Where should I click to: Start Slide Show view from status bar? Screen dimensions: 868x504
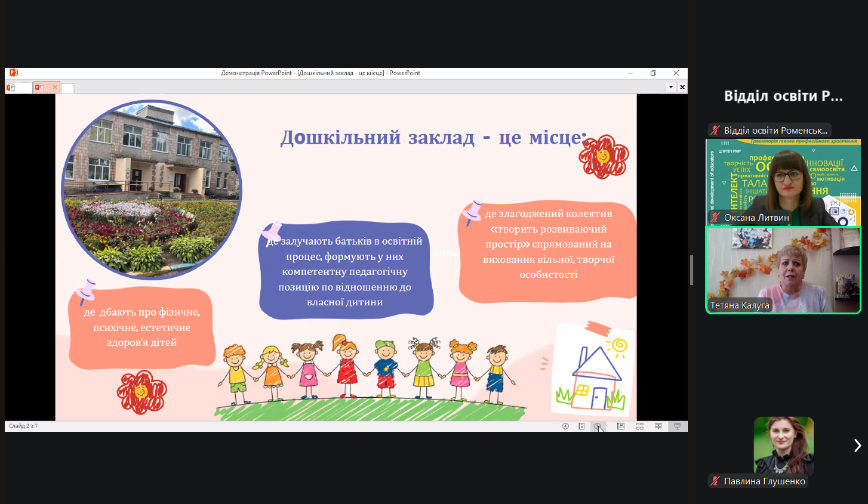pyautogui.click(x=677, y=426)
